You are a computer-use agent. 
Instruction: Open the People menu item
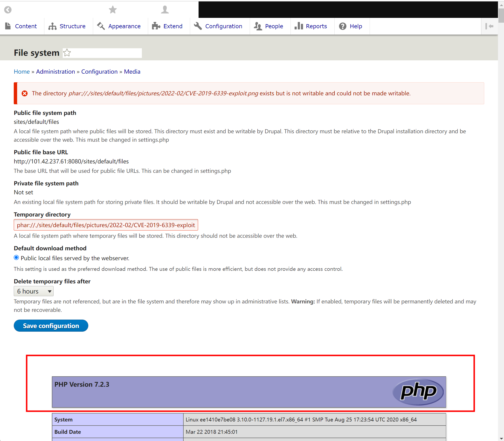pos(274,26)
